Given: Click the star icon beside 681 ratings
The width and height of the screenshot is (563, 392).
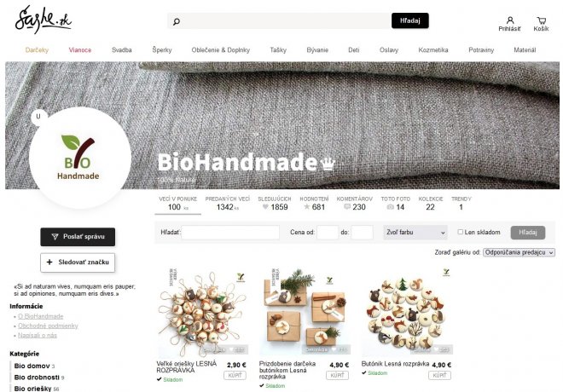Looking at the screenshot, I should point(306,207).
